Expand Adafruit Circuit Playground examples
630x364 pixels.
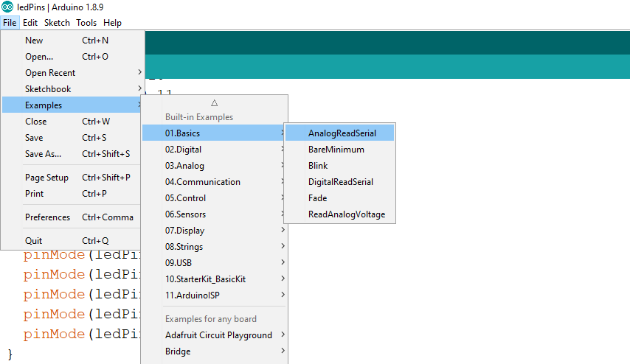pos(214,335)
